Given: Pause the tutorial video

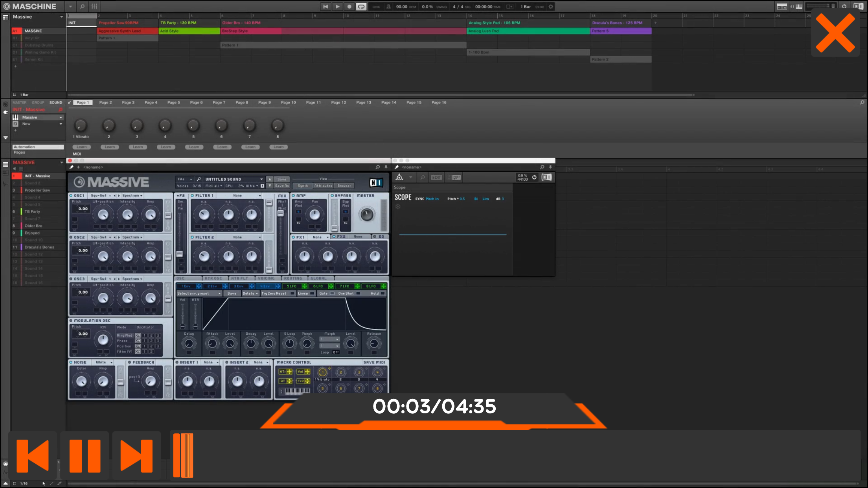Looking at the screenshot, I should pos(85,455).
